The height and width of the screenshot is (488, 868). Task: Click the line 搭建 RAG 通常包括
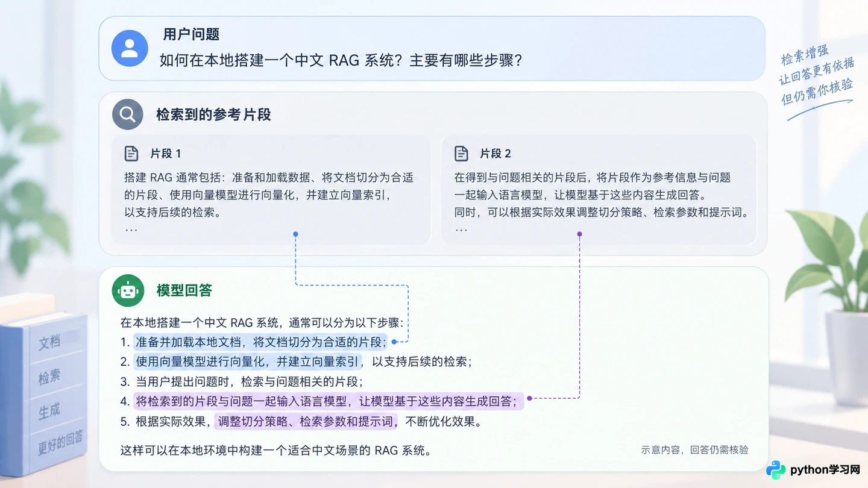[x=269, y=178]
